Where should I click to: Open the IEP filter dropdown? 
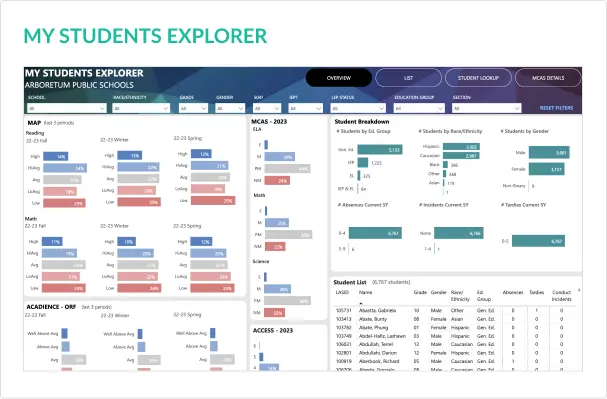305,108
